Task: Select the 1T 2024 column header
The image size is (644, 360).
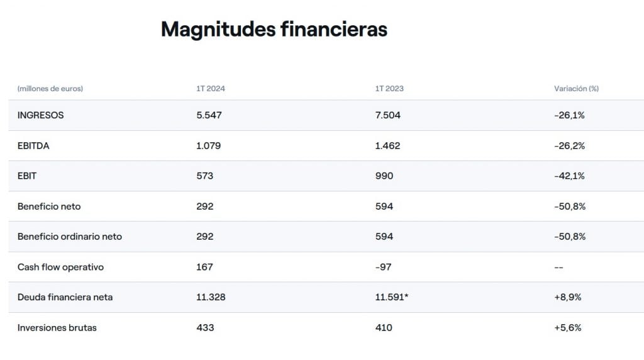Action: pyautogui.click(x=211, y=88)
